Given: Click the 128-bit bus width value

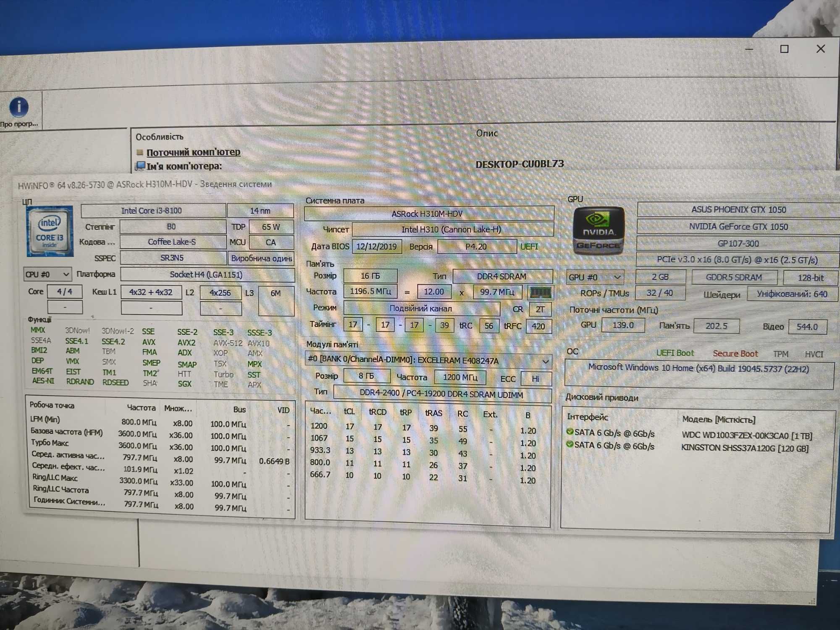Looking at the screenshot, I should (x=811, y=278).
